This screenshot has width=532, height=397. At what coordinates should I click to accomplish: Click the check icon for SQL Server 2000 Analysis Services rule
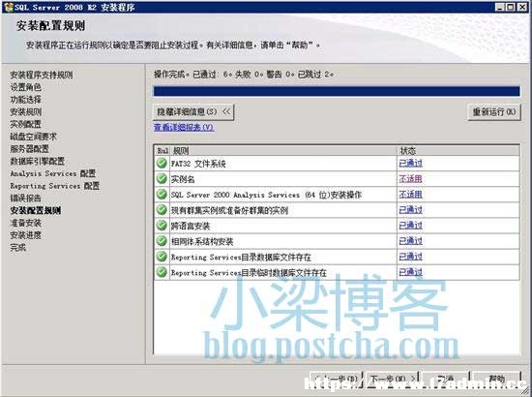pos(162,195)
